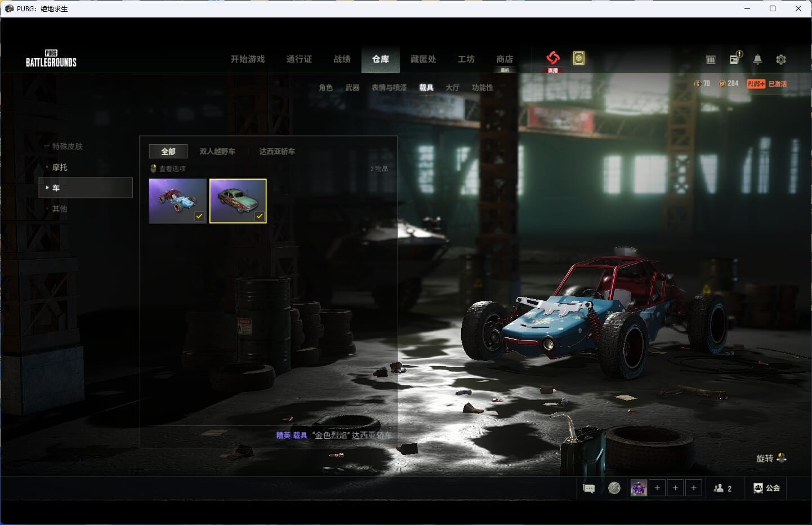Screen dimensions: 812x525
Task: Open the notifications bell
Action: (x=757, y=59)
